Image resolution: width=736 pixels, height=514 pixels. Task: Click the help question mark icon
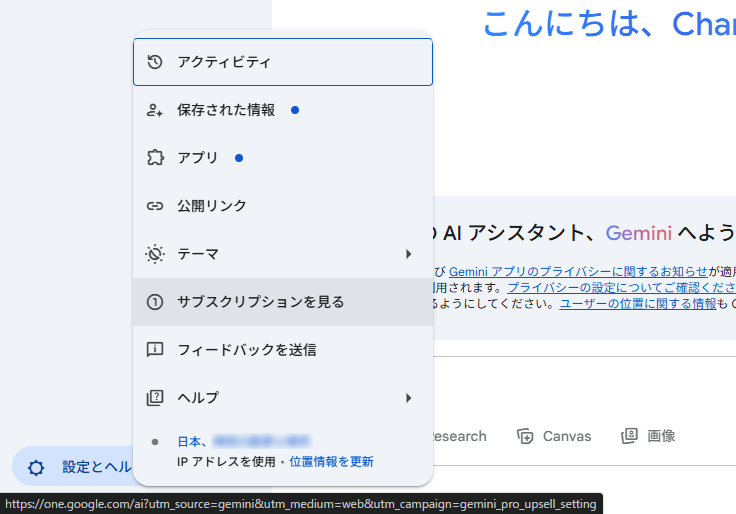tap(155, 398)
